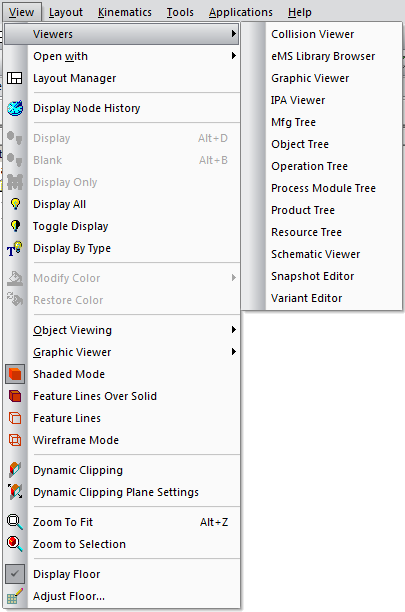Screen dimensions: 405x612
Task: Click the Dynamic Clipping Plane Settings icon
Action: (15, 492)
